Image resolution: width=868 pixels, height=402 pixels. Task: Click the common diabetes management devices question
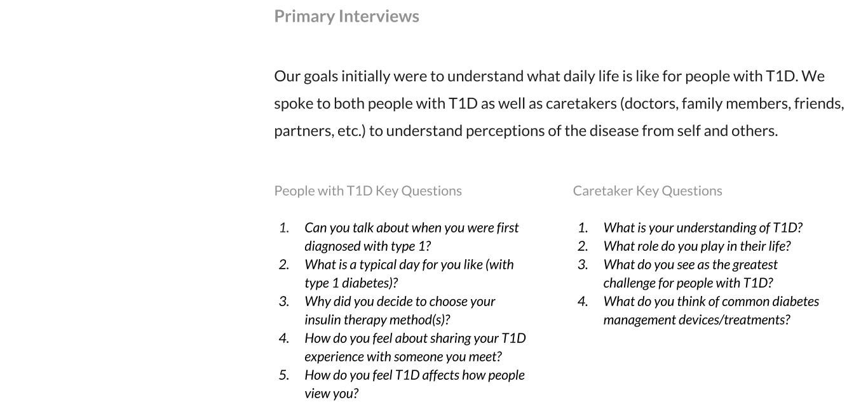[x=711, y=311]
